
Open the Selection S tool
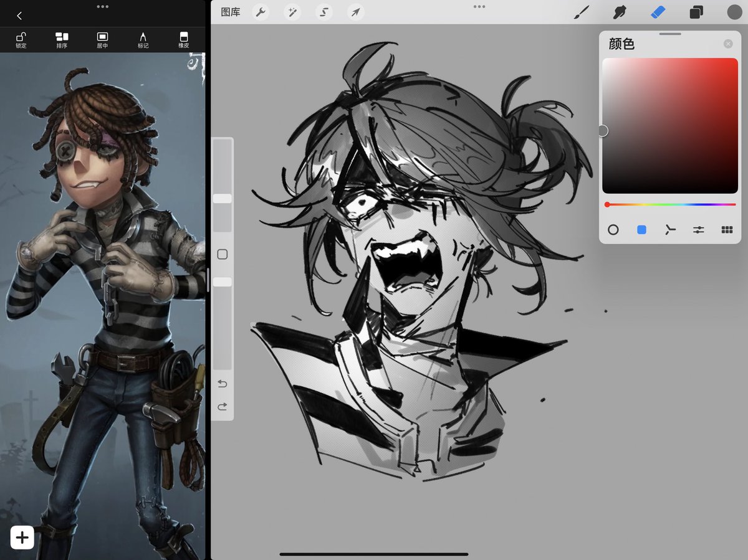(x=324, y=12)
